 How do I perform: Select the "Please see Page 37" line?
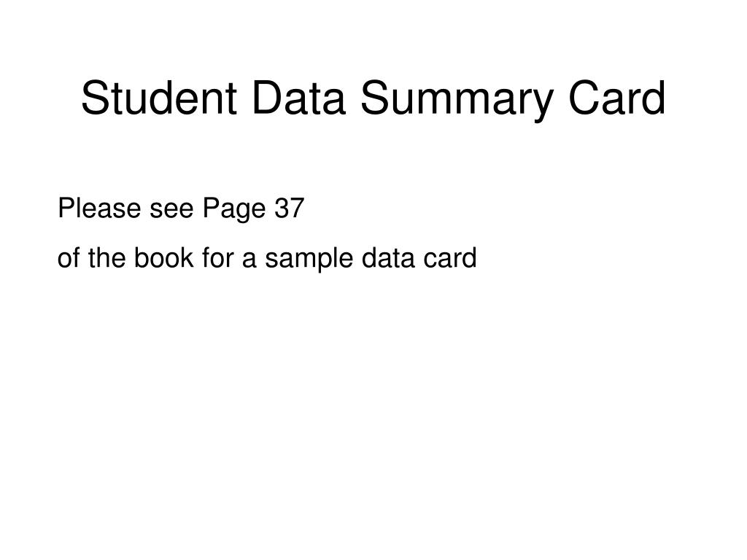[x=181, y=209]
